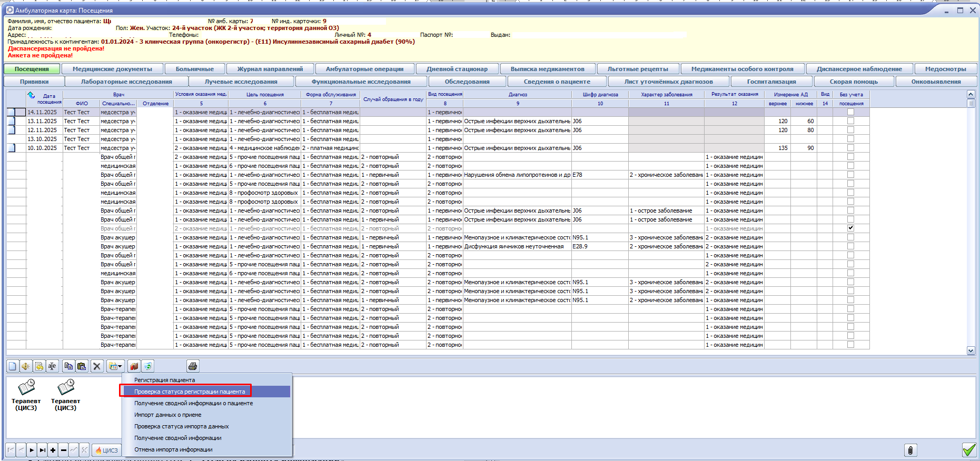Uncheck the ticked 'Без учета посещения' checkbox
The width and height of the screenshot is (980, 461).
point(850,228)
